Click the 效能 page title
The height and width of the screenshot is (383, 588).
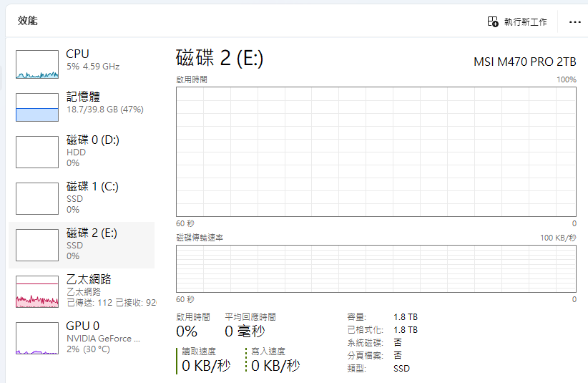[28, 21]
